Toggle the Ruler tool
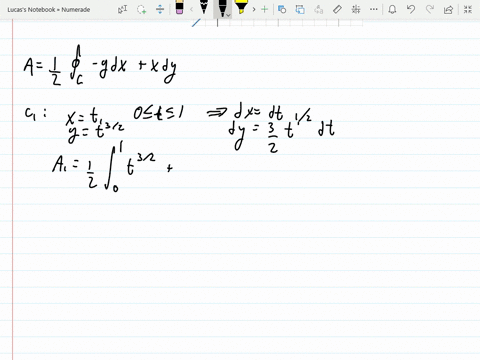The image size is (480, 360). (x=337, y=9)
